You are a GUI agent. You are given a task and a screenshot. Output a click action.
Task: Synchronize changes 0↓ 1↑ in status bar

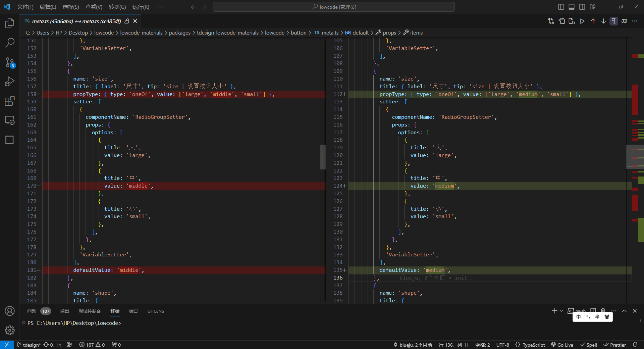pos(52,345)
